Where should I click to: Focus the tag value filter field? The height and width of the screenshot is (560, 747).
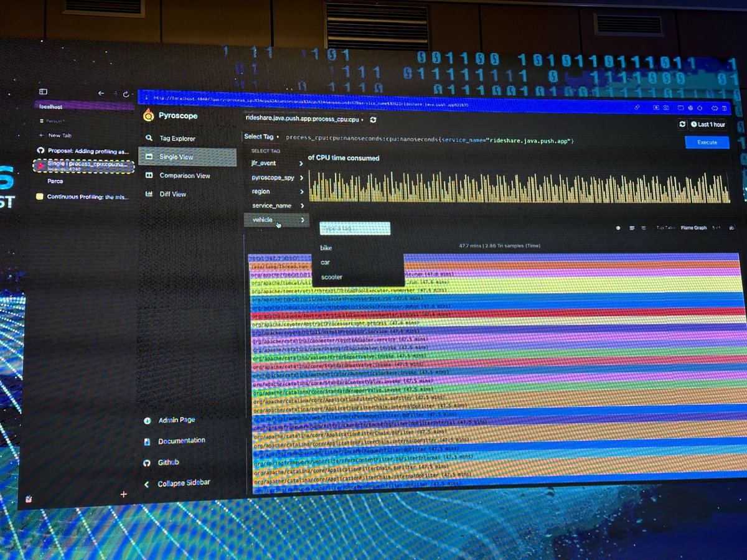pos(355,229)
